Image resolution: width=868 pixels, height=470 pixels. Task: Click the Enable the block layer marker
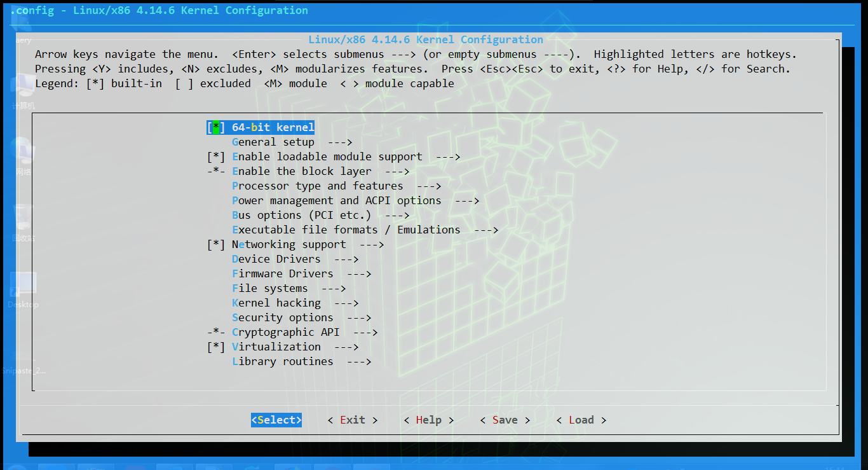point(216,171)
